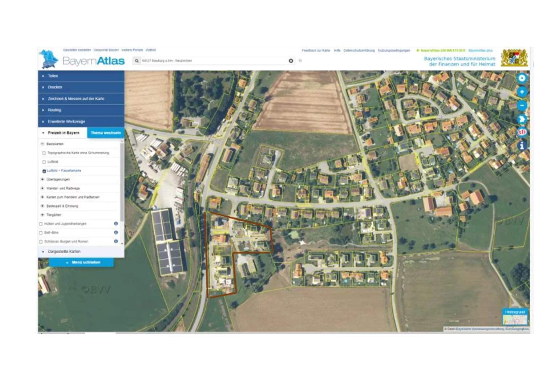Enable the Bett+Bike layer checkbox
The width and height of the screenshot is (555, 392).
pyautogui.click(x=41, y=233)
